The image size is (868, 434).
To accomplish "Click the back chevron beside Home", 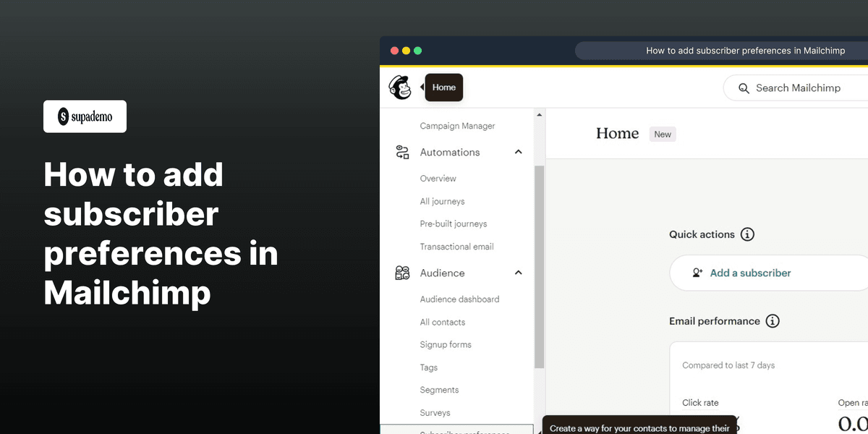I will coord(422,87).
